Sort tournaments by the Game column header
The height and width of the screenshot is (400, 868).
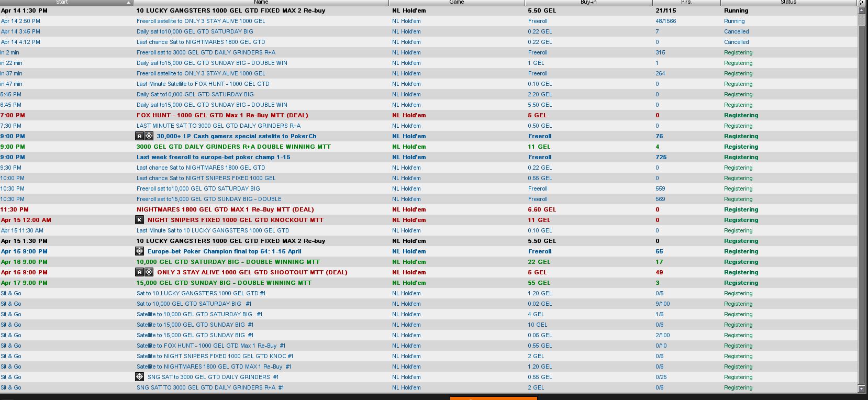457,3
